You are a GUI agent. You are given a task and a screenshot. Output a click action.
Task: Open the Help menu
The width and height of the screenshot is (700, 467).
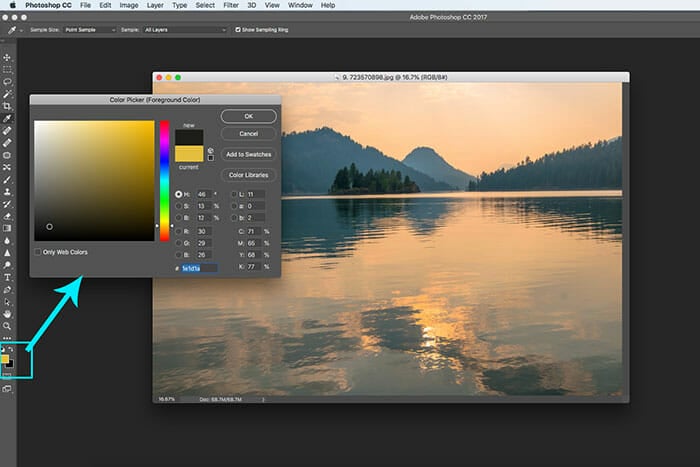[328, 5]
